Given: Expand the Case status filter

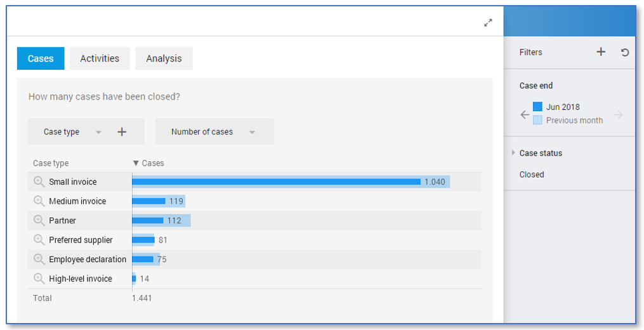Looking at the screenshot, I should coord(514,153).
